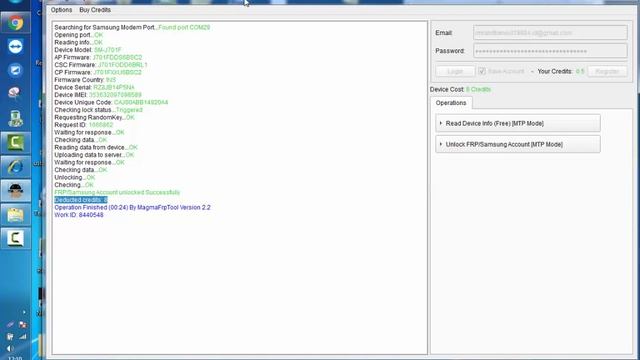Open the green Camtasia icon on taskbar
This screenshot has width=640, height=360.
(x=16, y=142)
